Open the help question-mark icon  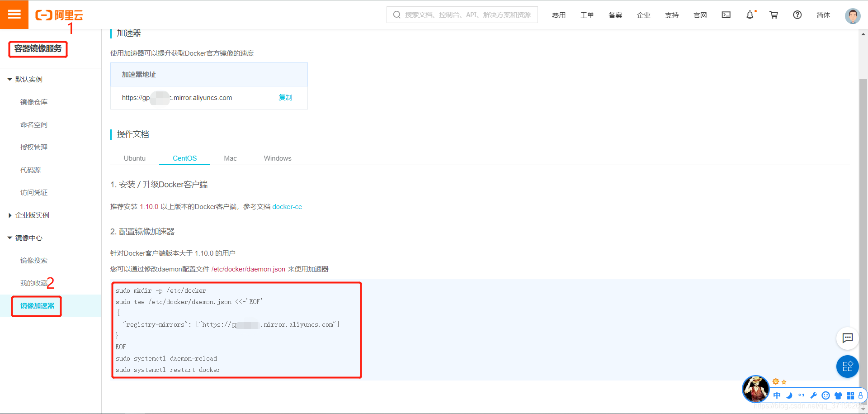point(797,15)
